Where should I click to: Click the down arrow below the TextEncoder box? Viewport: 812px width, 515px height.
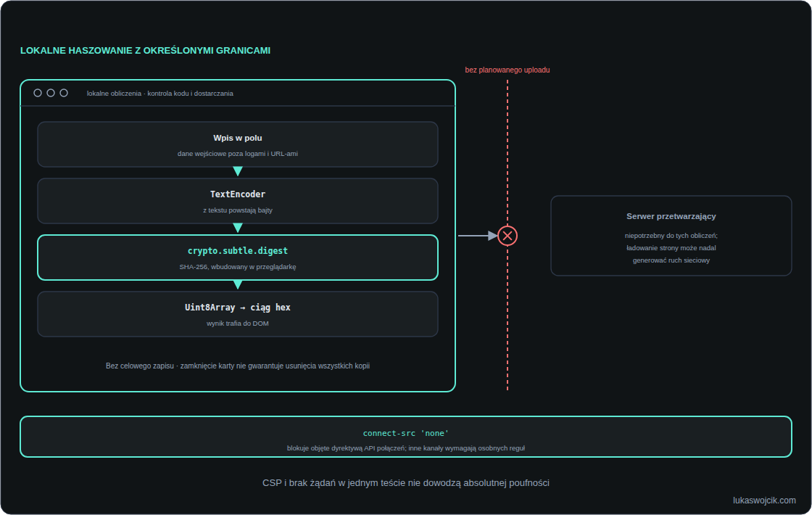click(238, 228)
